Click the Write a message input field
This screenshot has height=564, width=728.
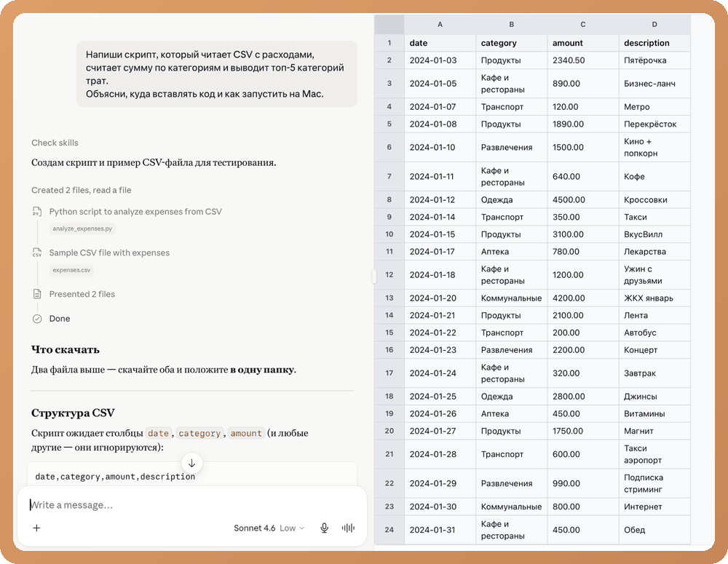pyautogui.click(x=191, y=505)
